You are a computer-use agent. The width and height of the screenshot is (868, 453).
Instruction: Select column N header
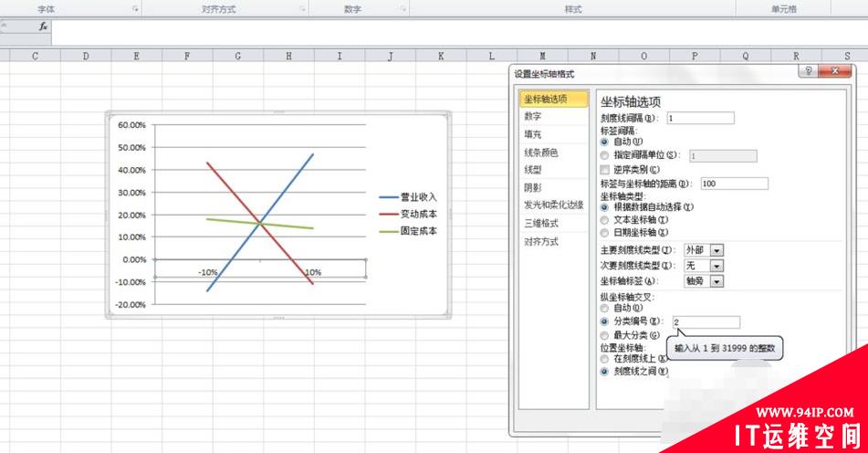coord(593,56)
